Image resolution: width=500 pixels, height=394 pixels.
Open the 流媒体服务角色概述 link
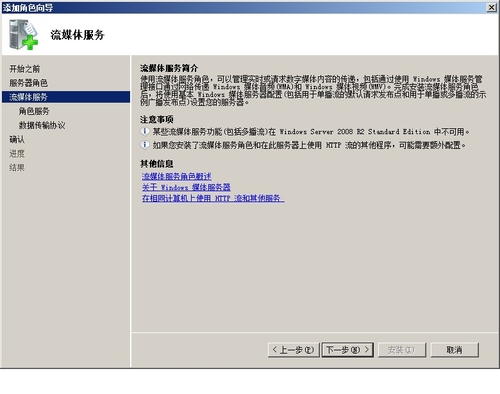pos(177,176)
